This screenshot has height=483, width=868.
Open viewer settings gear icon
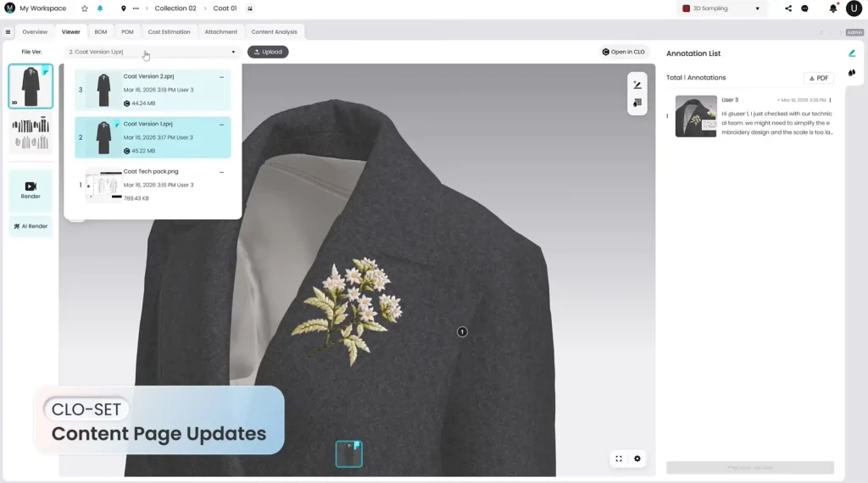point(637,458)
